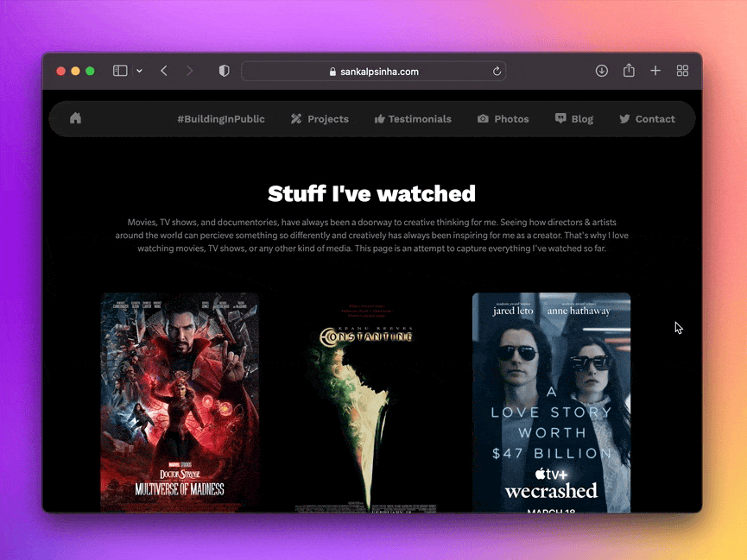Go to the Testimonials page
Viewport: 747px width, 560px height.
point(413,119)
